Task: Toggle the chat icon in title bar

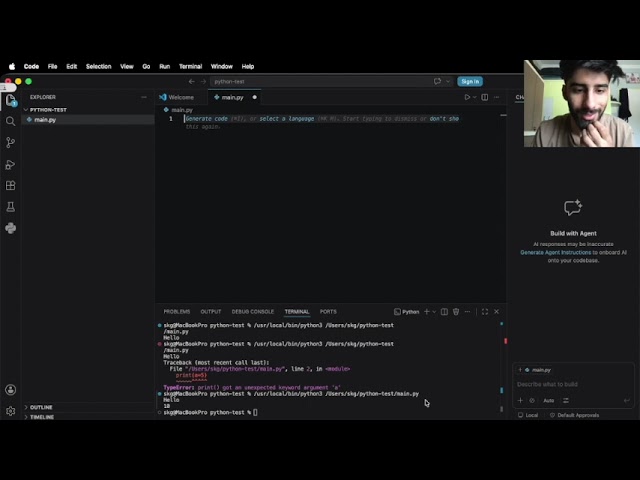Action: coord(437,81)
